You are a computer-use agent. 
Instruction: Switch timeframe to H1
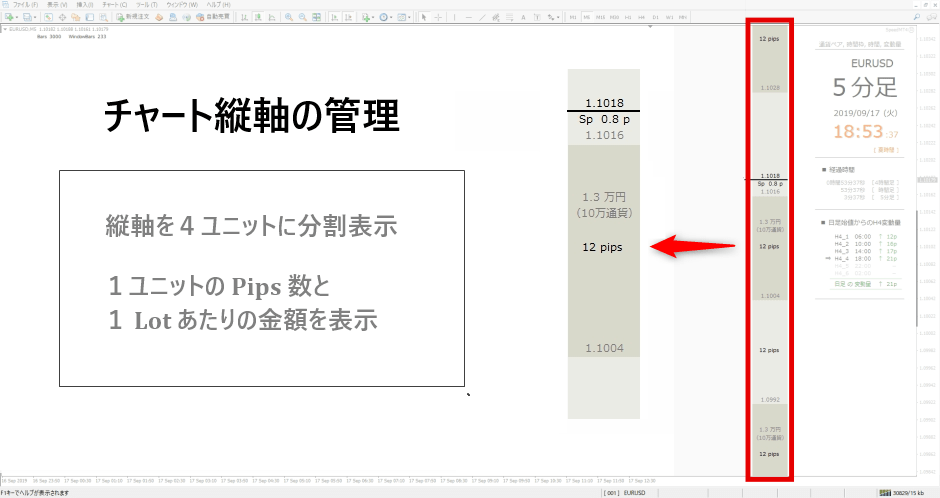click(628, 17)
